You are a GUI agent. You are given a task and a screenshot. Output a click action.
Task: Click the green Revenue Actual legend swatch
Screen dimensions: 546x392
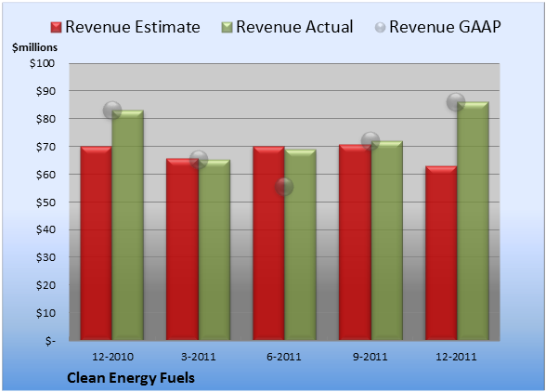pos(227,28)
